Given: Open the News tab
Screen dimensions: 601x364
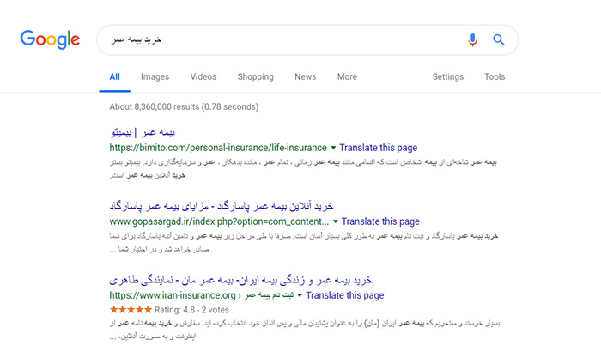Looking at the screenshot, I should 305,76.
